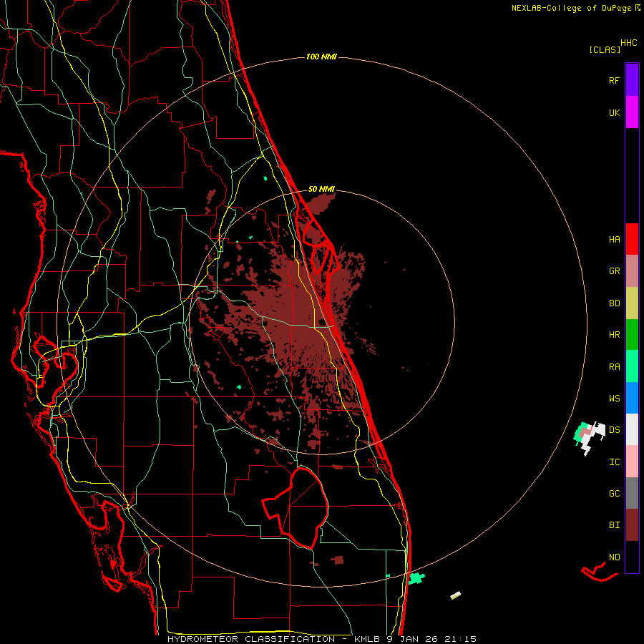Click the HR legend label
The image size is (644, 644).
click(614, 335)
